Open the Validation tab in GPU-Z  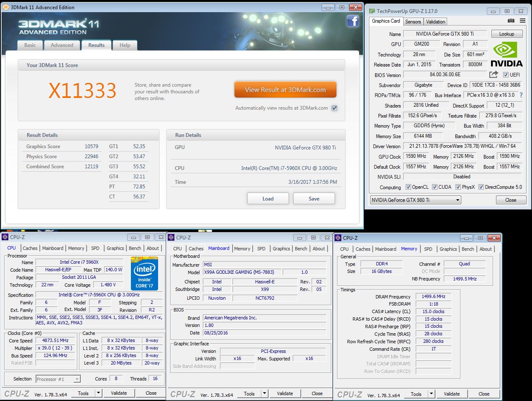tap(435, 22)
